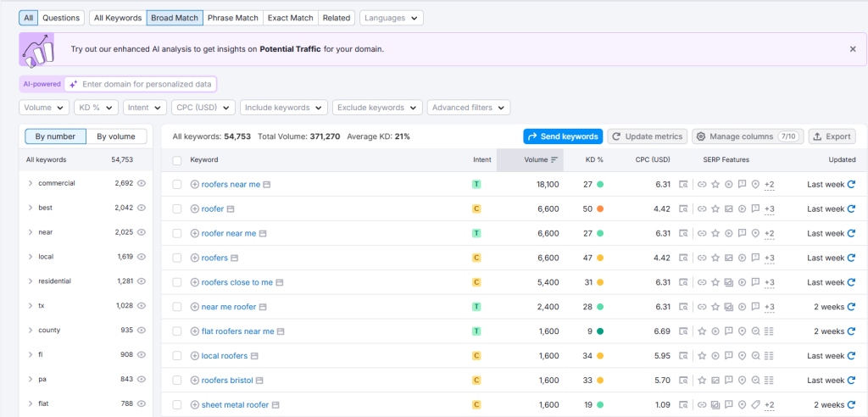868x417 pixels.
Task: Expand the 'local' keyword group
Action: click(x=31, y=257)
